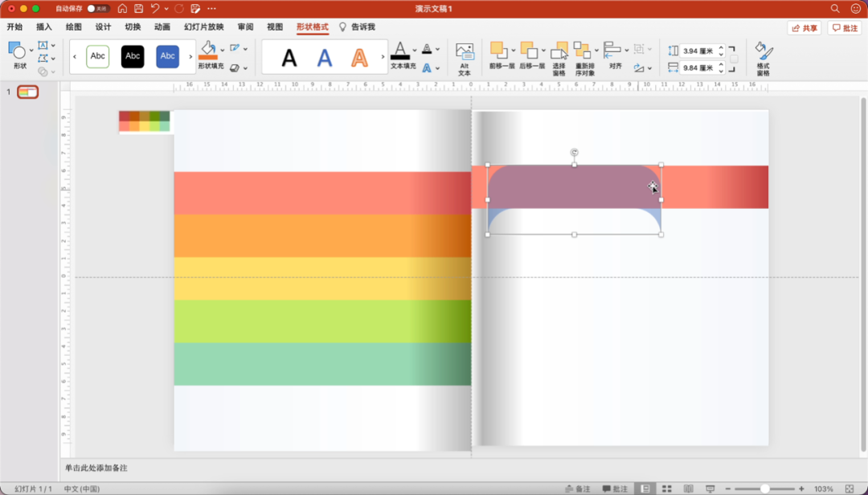Click the 共享 share button
This screenshot has width=868, height=495.
805,27
